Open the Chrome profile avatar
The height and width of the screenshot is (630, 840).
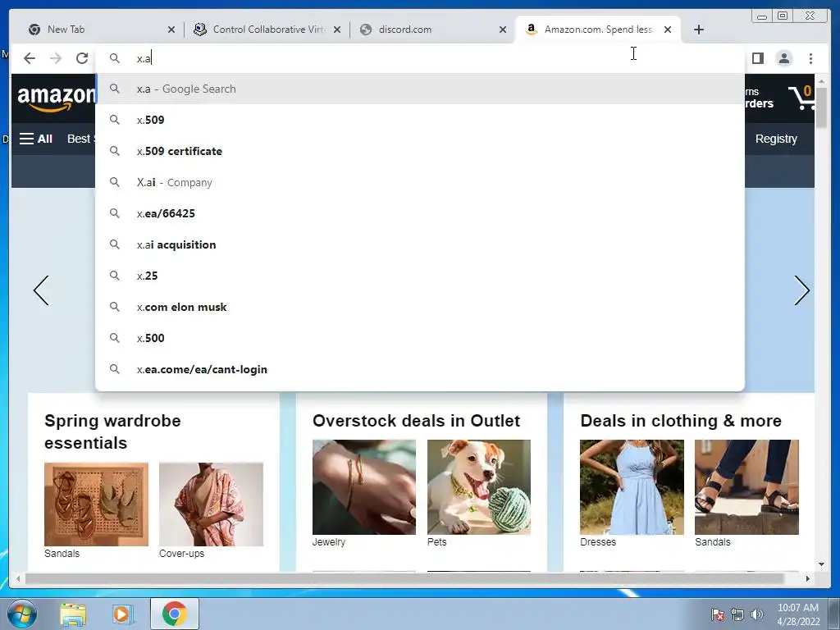point(784,58)
